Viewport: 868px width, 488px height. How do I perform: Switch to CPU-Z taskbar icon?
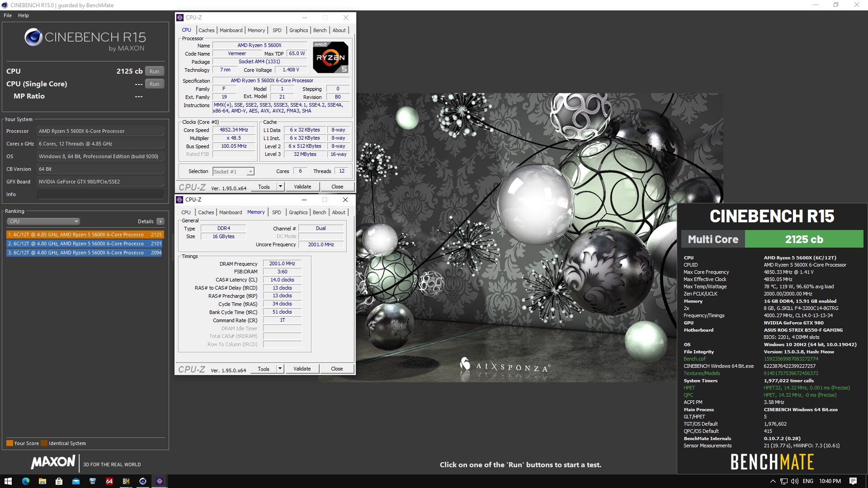(159, 481)
